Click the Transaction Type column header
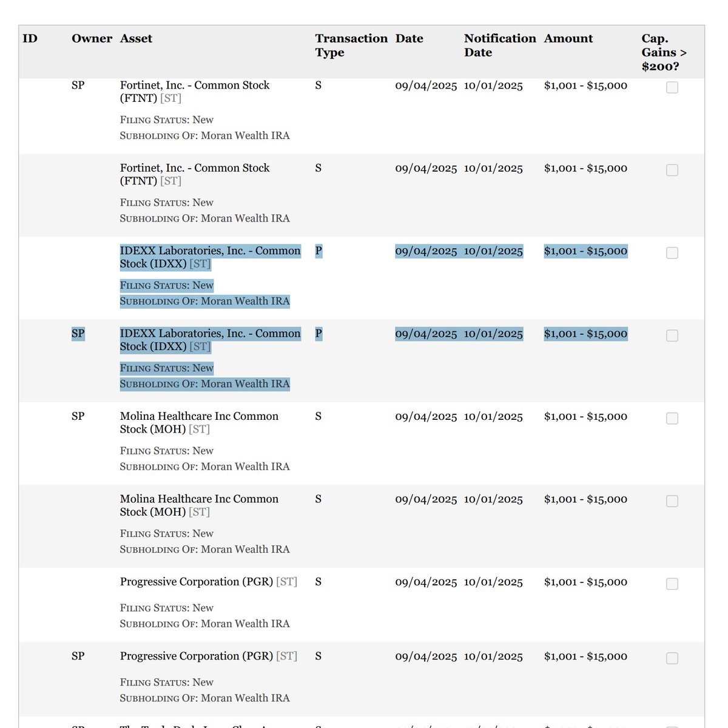728x728 pixels. coord(351,45)
